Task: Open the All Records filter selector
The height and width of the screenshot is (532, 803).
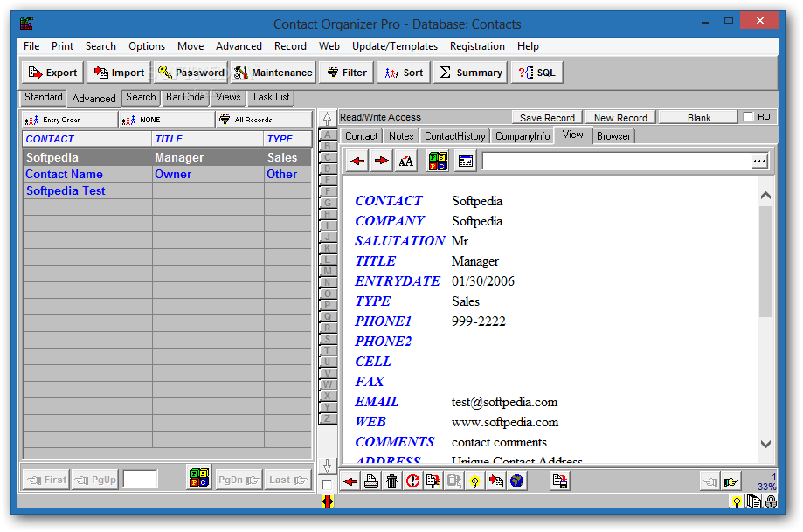Action: pos(264,120)
